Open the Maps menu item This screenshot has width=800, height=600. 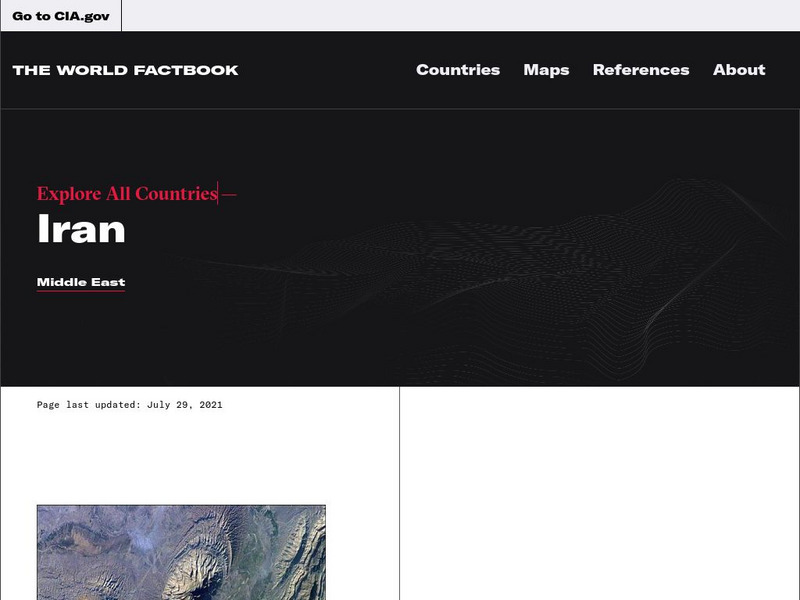coord(546,70)
